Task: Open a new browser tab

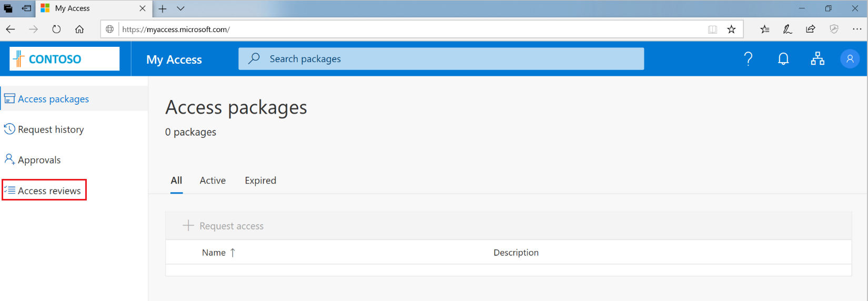Action: coord(163,8)
